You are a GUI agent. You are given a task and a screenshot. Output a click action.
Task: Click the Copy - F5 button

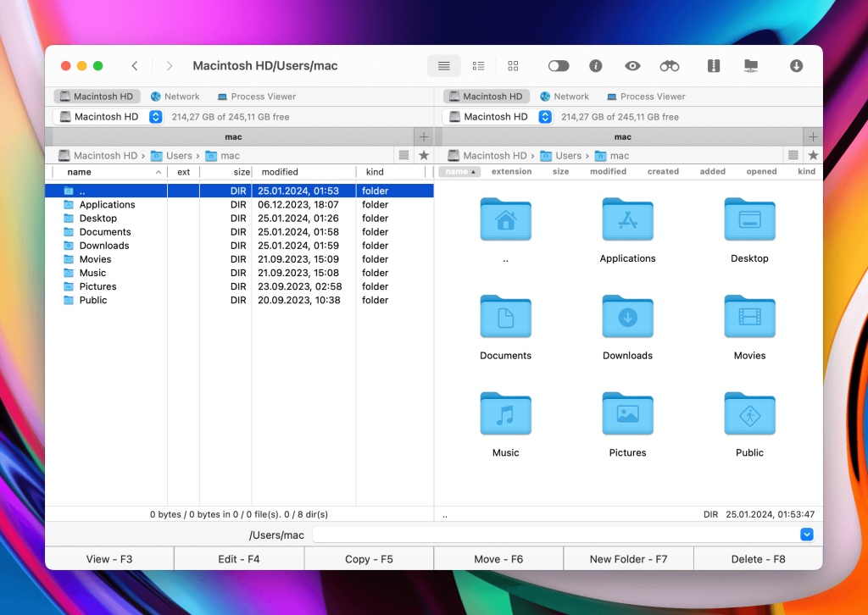368,557
